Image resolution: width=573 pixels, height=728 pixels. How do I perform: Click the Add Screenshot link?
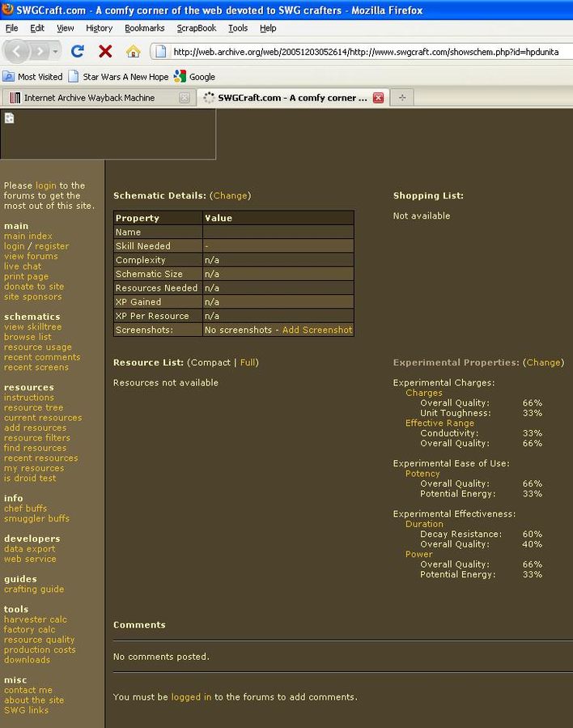pos(317,330)
